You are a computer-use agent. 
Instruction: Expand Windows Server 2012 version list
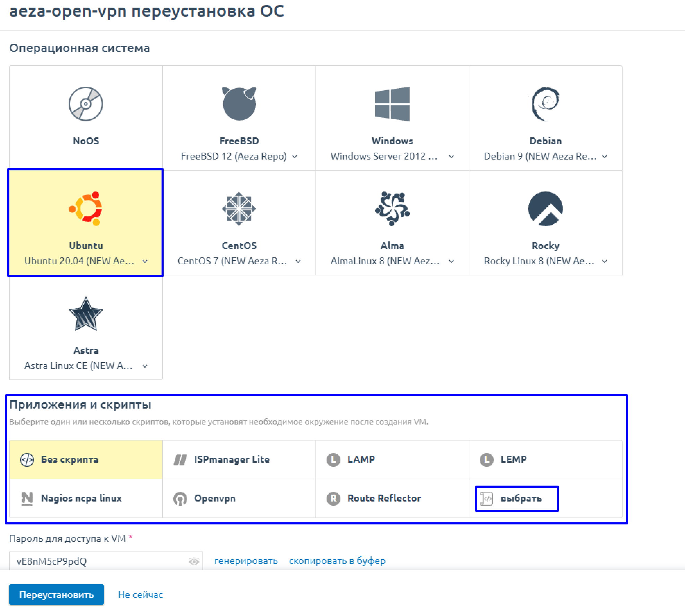(x=451, y=156)
